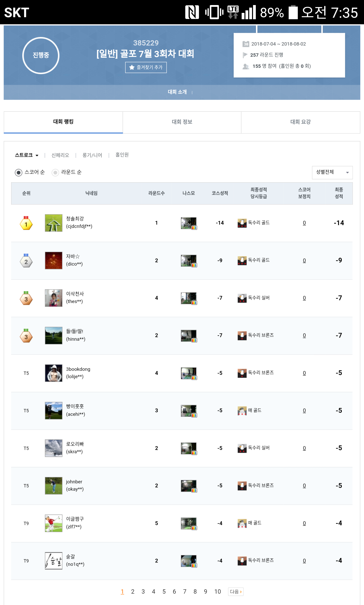The height and width of the screenshot is (605, 364).
Task: View the Nasmo swing video for johnber
Action: [x=189, y=486]
